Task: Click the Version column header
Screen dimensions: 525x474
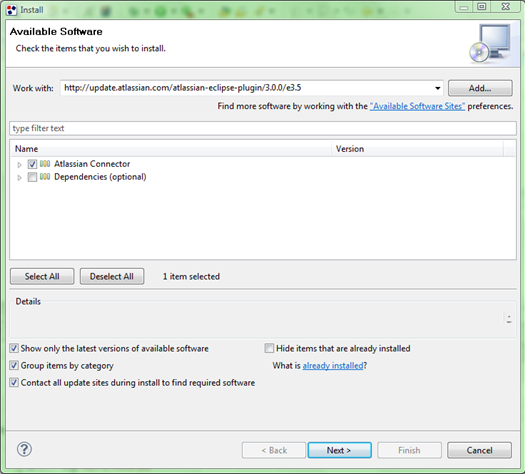Action: coord(417,149)
